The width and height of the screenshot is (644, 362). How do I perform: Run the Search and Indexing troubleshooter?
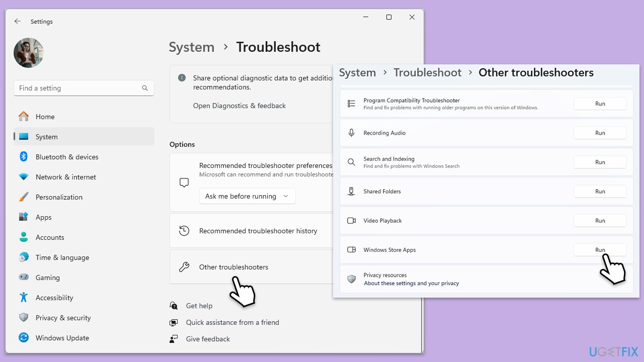click(600, 162)
